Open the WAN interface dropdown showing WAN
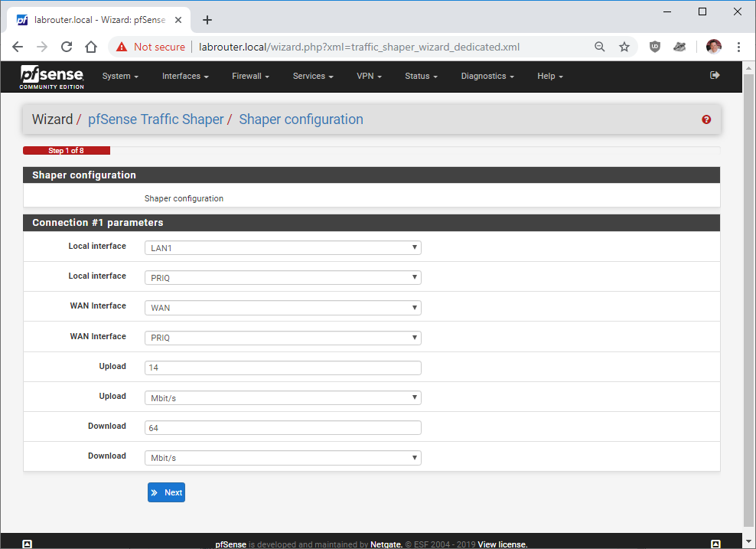The width and height of the screenshot is (756, 549). coord(283,307)
